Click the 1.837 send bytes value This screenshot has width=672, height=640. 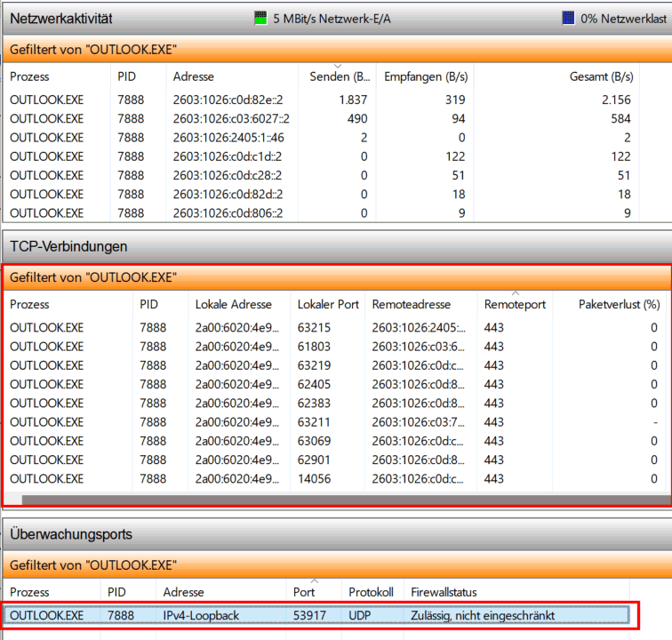point(353,100)
